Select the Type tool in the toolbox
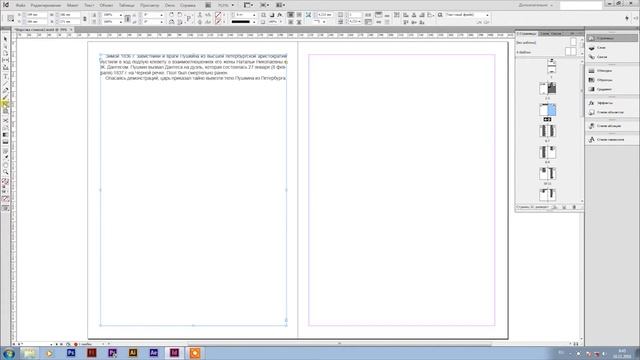 pos(5,77)
